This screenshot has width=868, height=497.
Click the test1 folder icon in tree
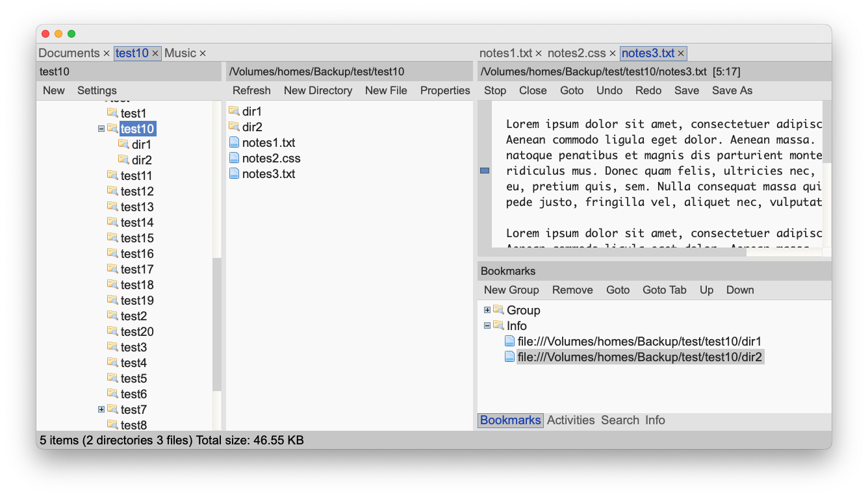(112, 113)
